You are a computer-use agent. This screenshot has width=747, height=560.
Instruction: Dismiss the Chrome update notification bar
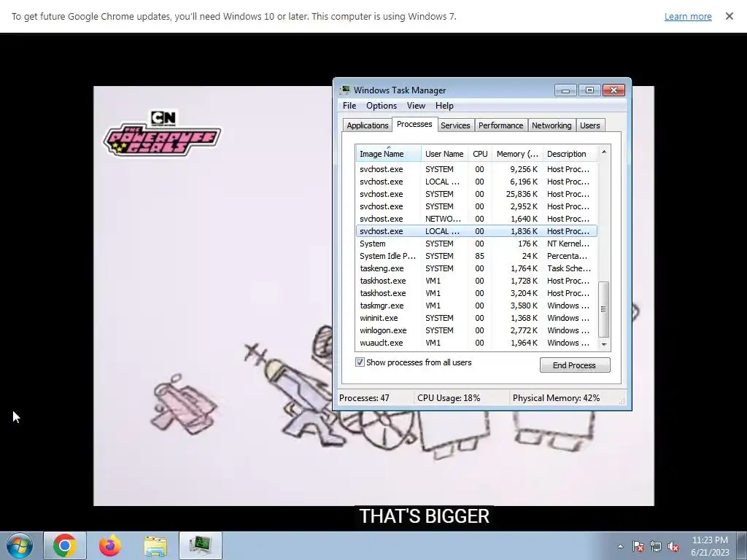pos(729,16)
